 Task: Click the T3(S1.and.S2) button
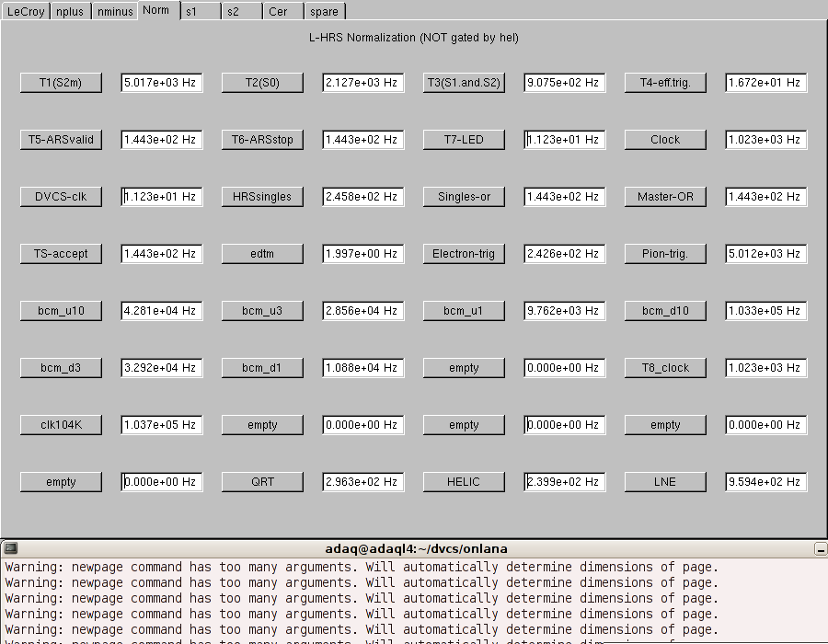pos(464,83)
